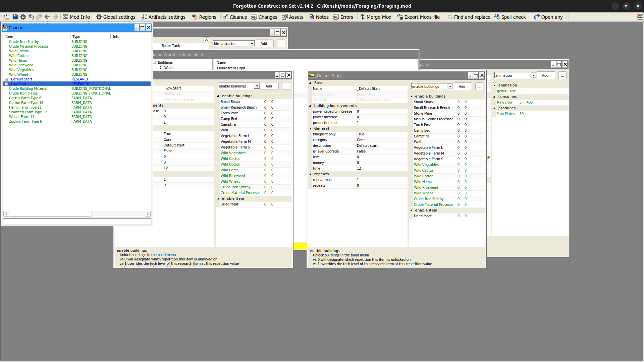Select Crude Iron Smithy in Change List
Screen dimensions: 644x362
click(24, 42)
